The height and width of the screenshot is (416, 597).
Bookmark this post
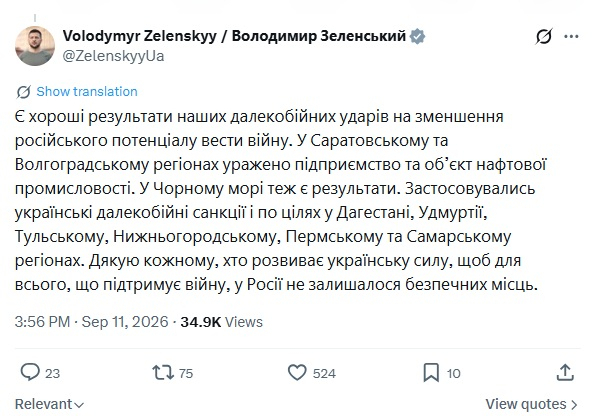[x=431, y=373]
